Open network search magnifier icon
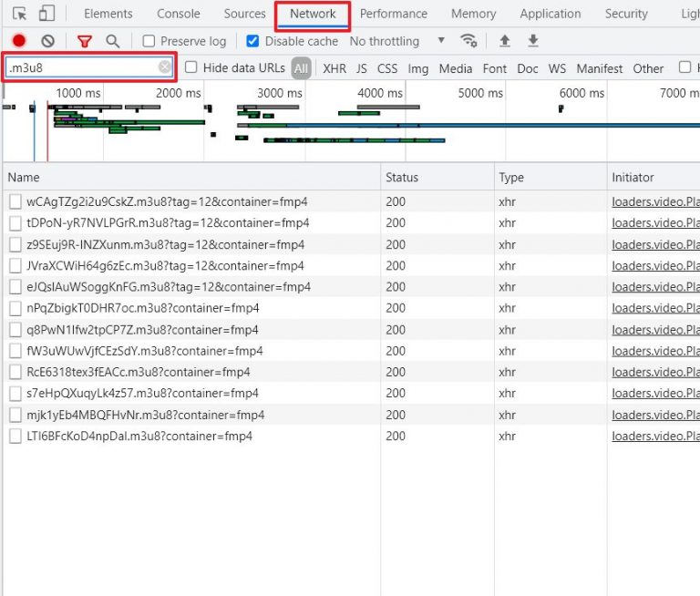Image resolution: width=700 pixels, height=596 pixels. (x=112, y=41)
